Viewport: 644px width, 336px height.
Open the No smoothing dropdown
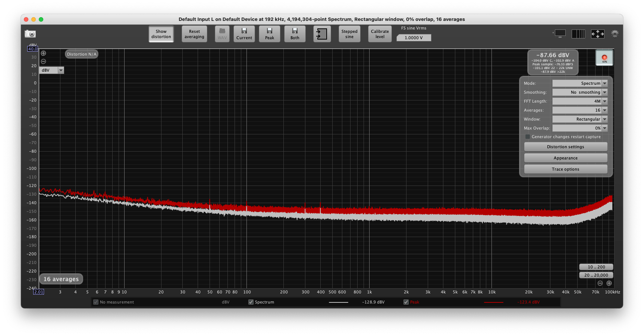tap(580, 92)
